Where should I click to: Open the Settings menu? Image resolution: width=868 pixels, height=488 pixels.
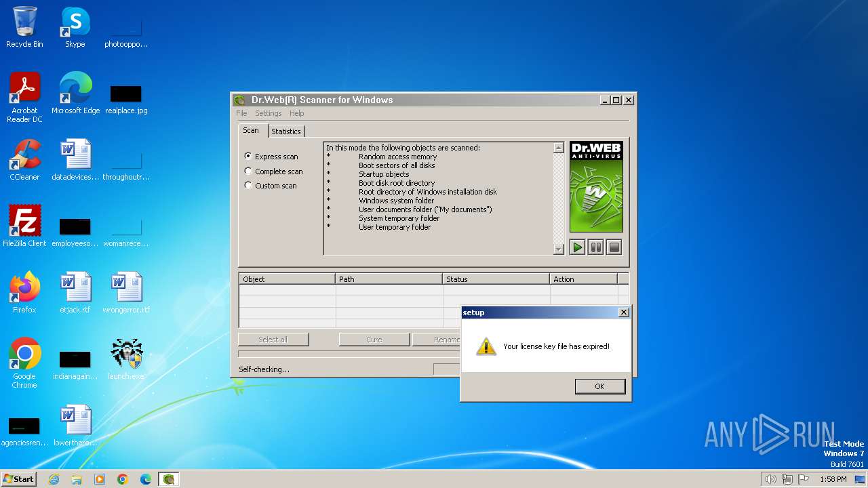(x=268, y=113)
